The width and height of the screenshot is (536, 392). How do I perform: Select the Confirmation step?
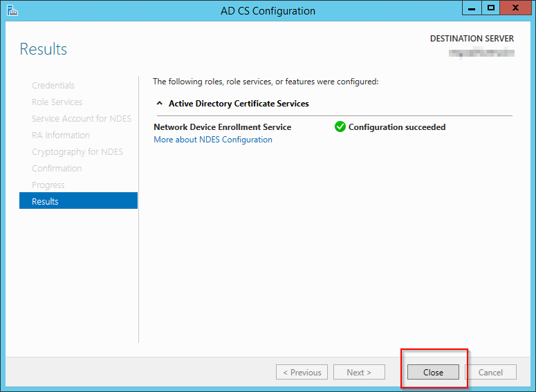[x=57, y=169]
